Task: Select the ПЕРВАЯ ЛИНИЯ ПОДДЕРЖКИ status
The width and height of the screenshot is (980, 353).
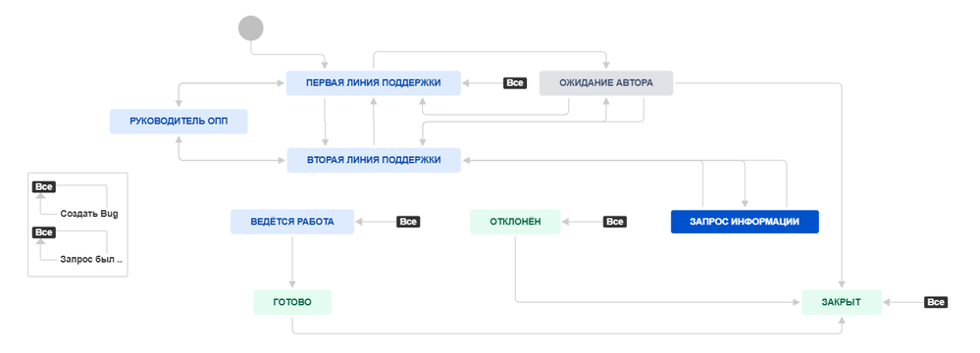Action: [374, 83]
